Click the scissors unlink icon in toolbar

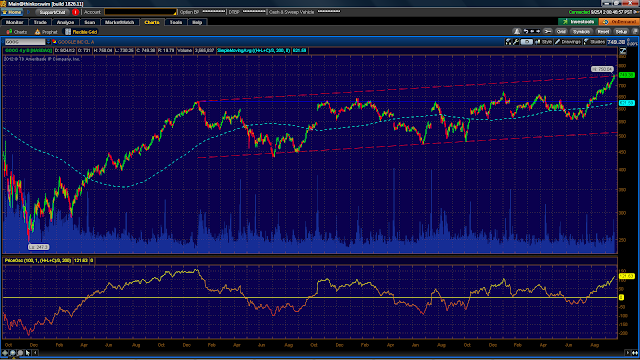coord(547,31)
